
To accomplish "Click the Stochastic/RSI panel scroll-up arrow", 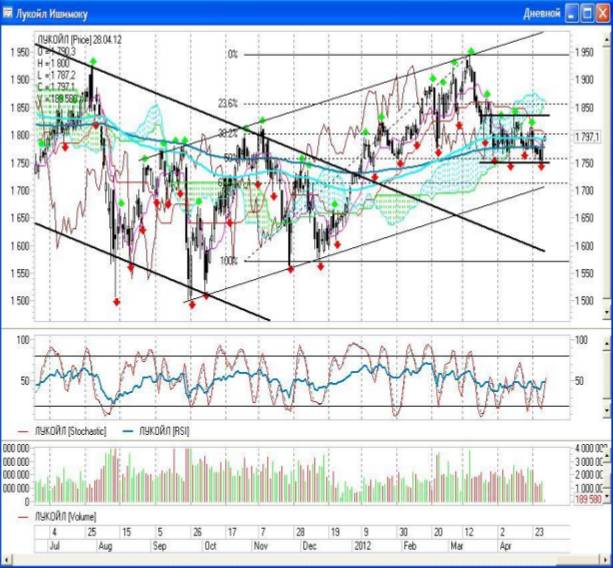I will 607,343.
